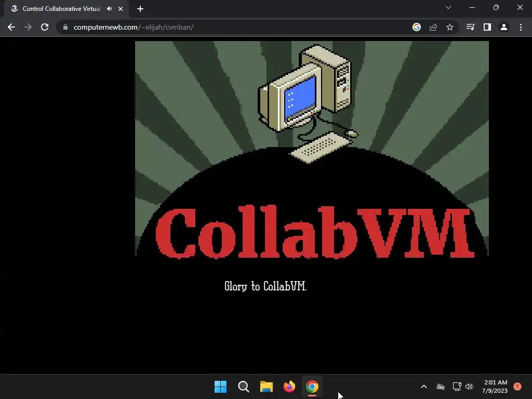Click the CollabVM banner image
This screenshot has width=532, height=399.
point(312,149)
